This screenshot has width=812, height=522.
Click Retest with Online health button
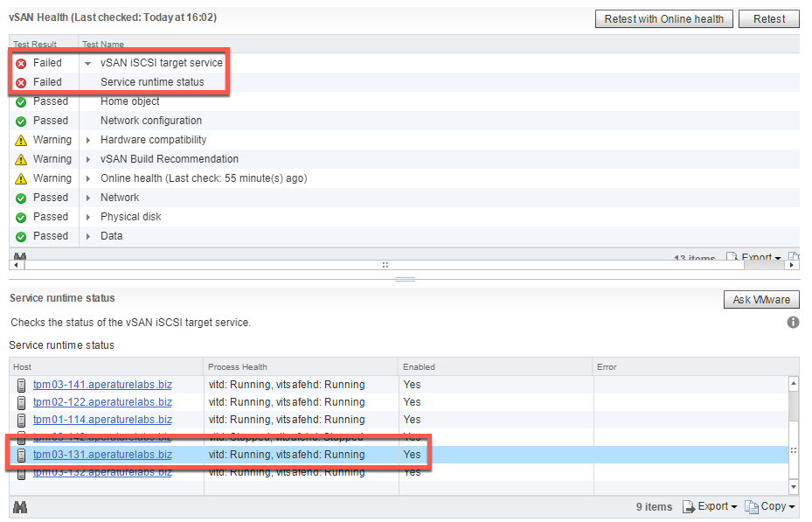point(663,18)
